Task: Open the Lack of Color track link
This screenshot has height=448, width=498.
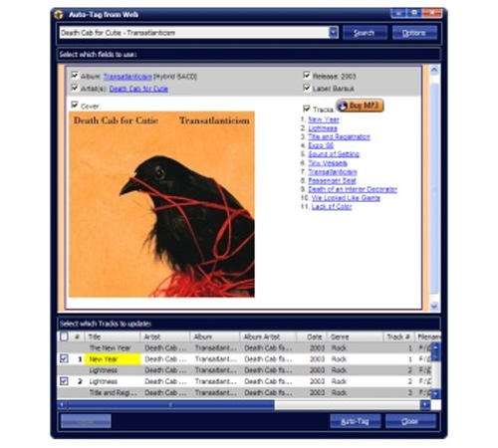Action: (x=332, y=206)
